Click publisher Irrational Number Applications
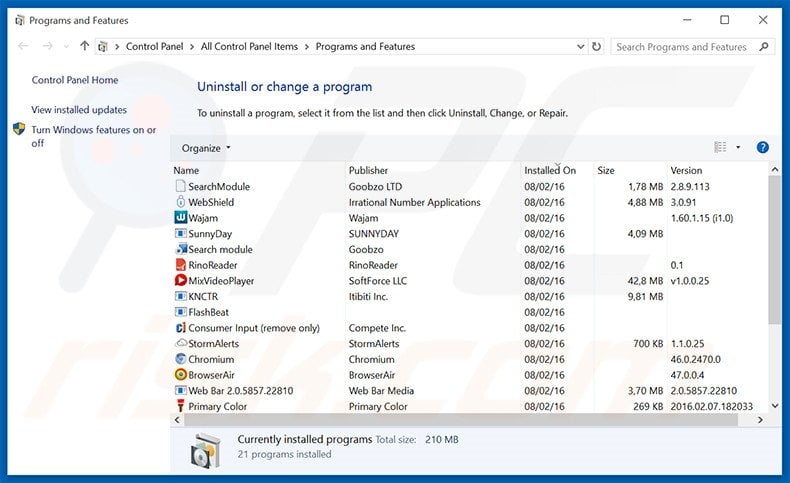The width and height of the screenshot is (790, 483). [x=415, y=202]
